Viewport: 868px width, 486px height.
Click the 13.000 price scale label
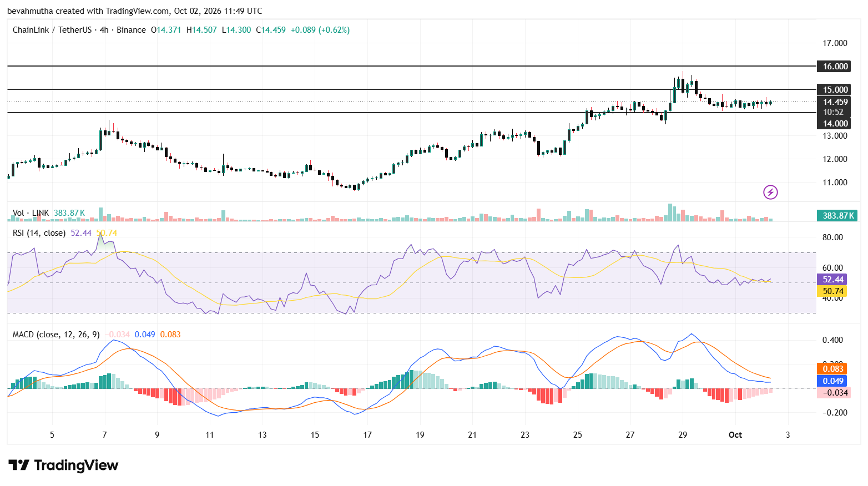pos(835,136)
